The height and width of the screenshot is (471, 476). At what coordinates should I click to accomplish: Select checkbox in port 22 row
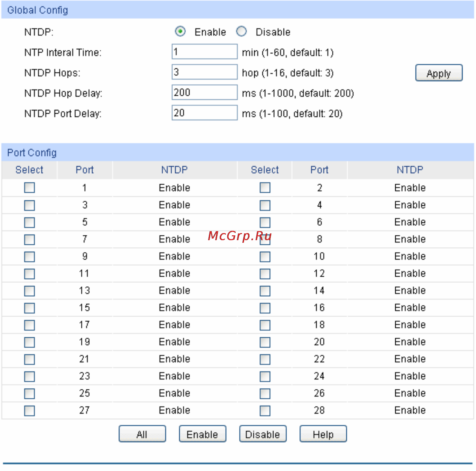point(265,359)
